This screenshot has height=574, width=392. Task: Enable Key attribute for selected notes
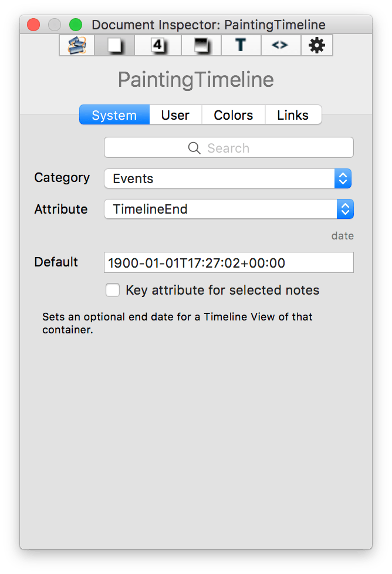113,290
